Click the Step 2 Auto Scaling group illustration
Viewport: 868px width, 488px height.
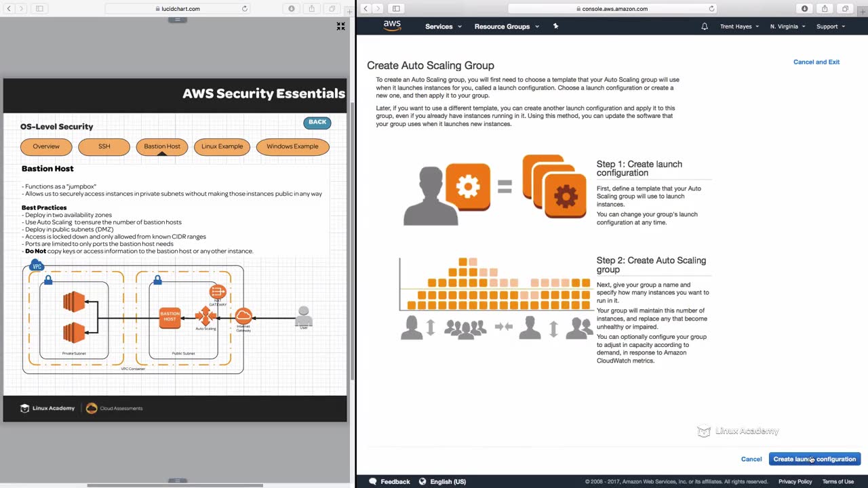tap(496, 298)
